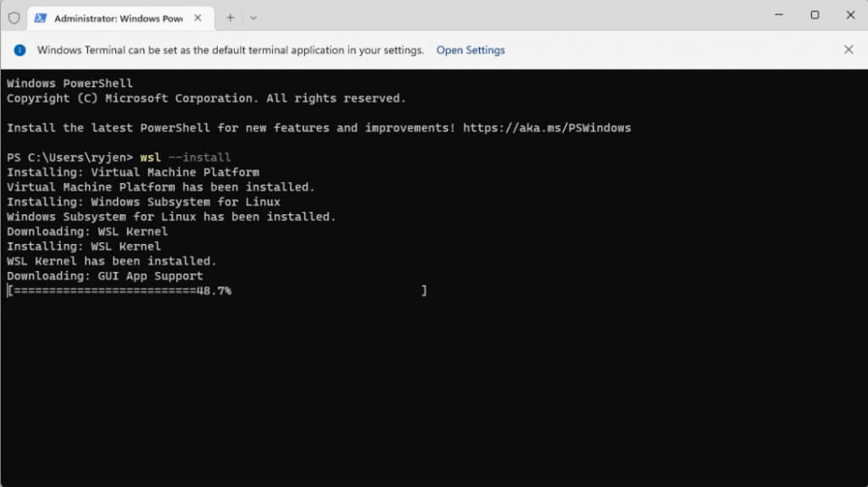Close the Windows Terminal window
The image size is (868, 487).
click(x=851, y=15)
